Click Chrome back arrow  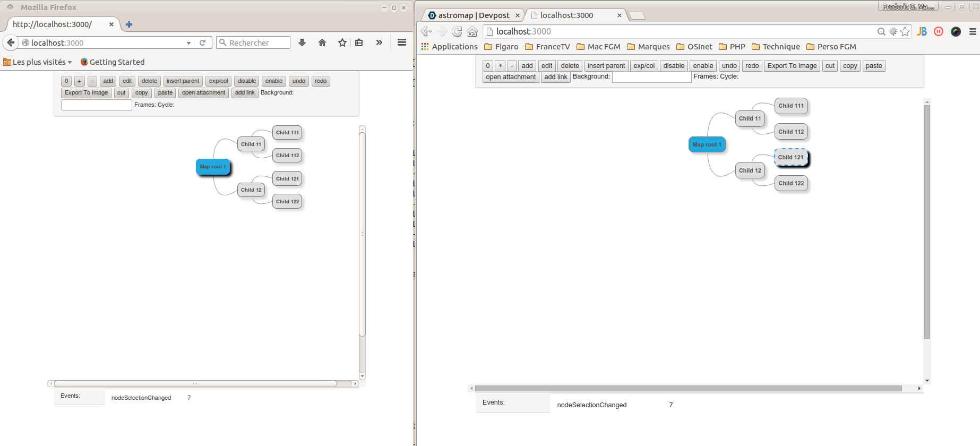point(426,31)
